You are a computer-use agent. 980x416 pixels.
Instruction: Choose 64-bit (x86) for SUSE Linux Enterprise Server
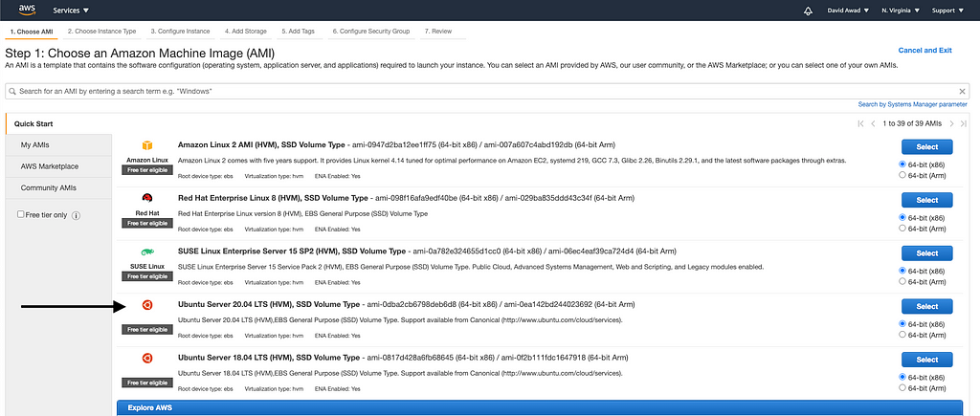click(902, 271)
